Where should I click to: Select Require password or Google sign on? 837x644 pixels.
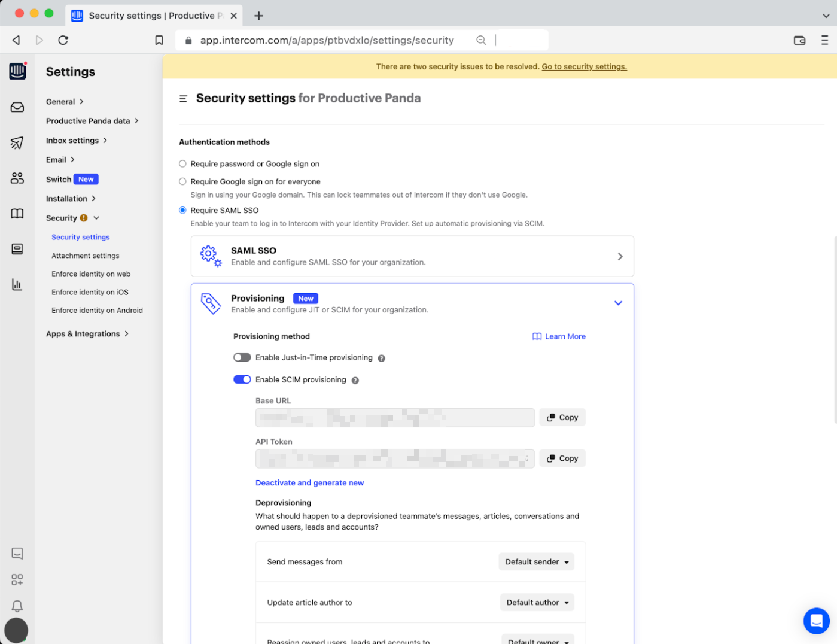point(182,163)
